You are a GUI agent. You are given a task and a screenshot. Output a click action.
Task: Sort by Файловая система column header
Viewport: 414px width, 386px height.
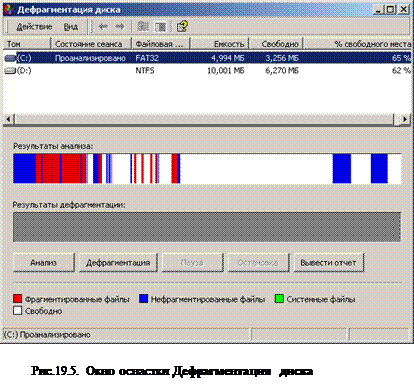pos(161,44)
